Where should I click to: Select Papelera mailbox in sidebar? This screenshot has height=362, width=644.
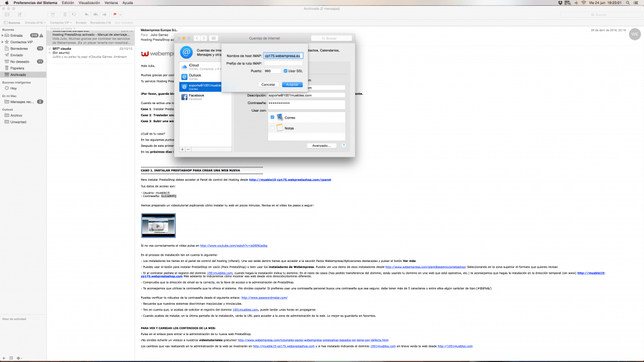23,68
